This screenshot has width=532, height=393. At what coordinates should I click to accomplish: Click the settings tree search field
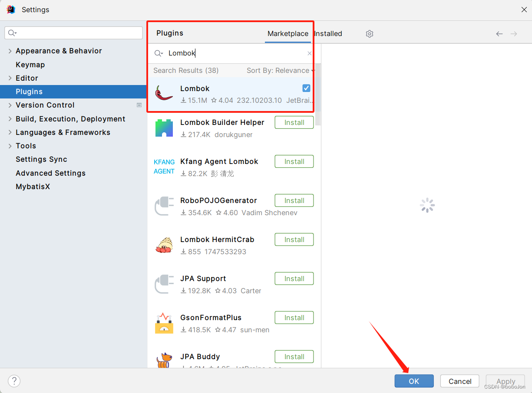point(73,33)
